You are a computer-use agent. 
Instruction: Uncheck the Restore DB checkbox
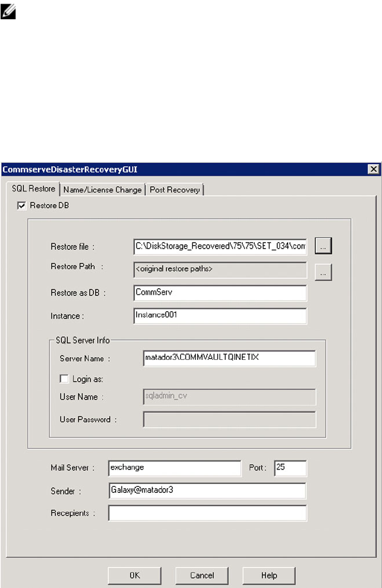(22, 205)
